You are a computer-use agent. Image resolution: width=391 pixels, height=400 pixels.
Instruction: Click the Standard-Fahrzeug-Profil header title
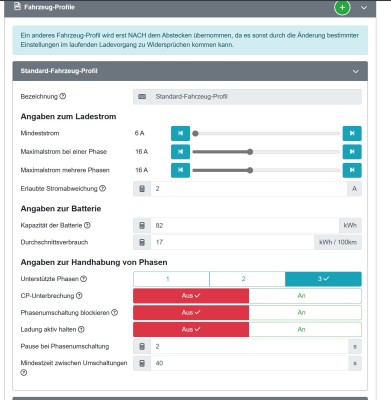pos(59,71)
